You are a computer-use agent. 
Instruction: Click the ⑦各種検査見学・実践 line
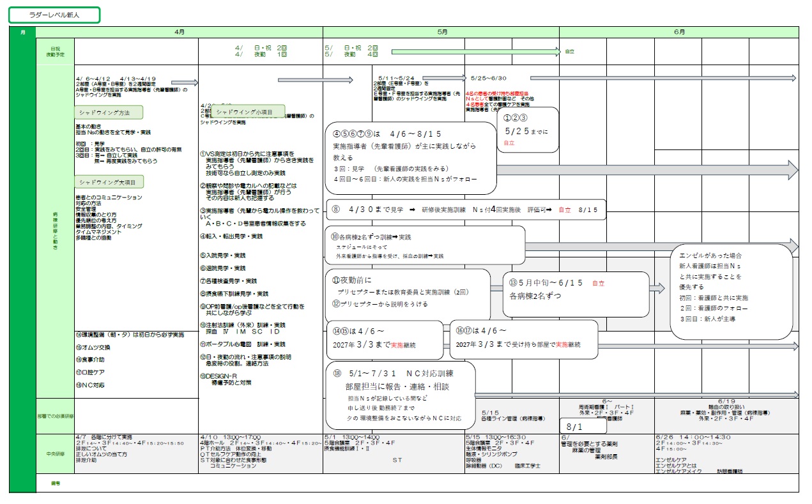(x=229, y=281)
